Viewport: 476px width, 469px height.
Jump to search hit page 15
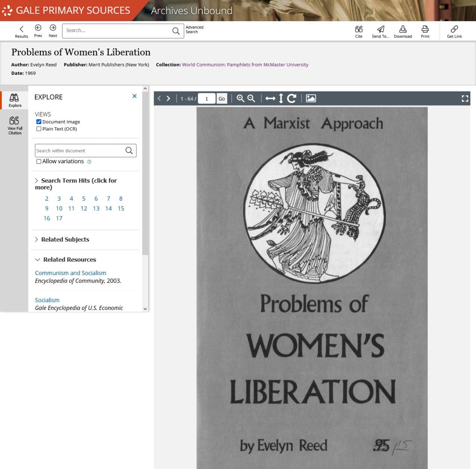point(121,208)
